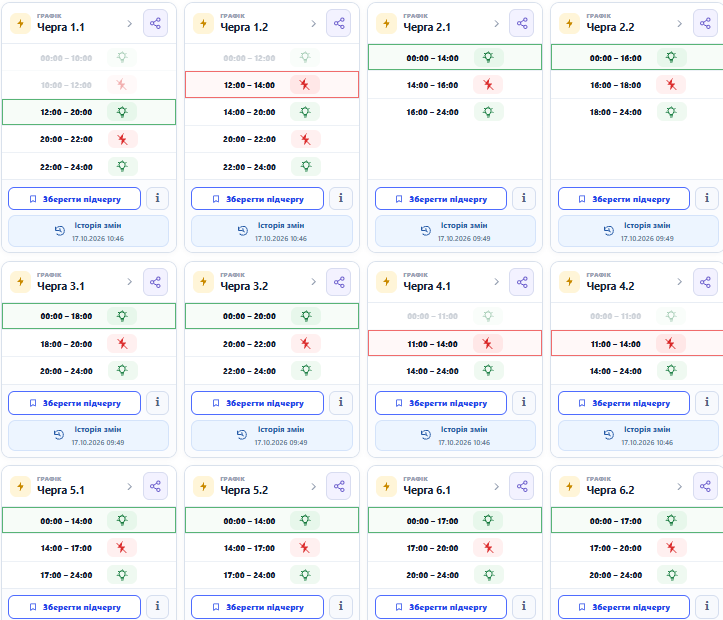The height and width of the screenshot is (620, 723).
Task: Open Історія змін for Черга 3.1
Action: 89,435
